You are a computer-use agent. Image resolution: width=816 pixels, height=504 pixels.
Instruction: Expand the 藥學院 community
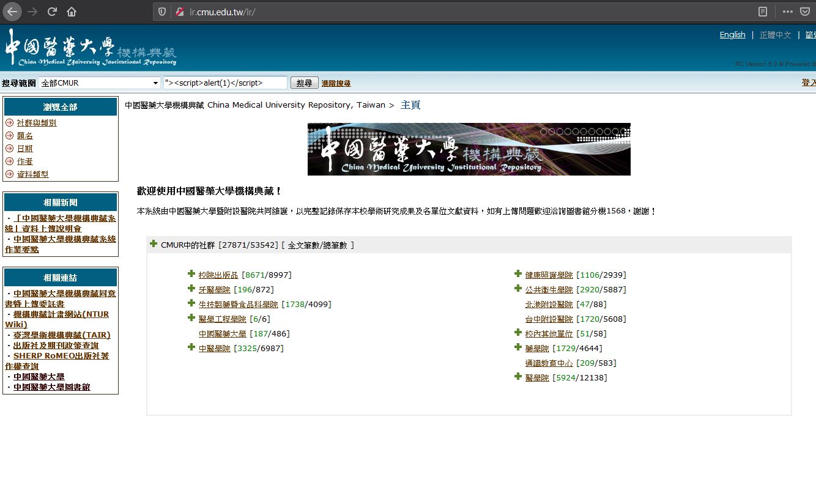[x=518, y=347]
